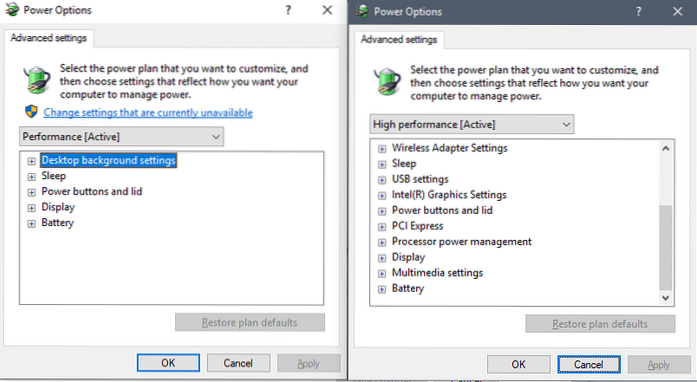This screenshot has height=382, width=697.
Task: Expand Wireless Adapter Settings in right window
Action: [382, 149]
